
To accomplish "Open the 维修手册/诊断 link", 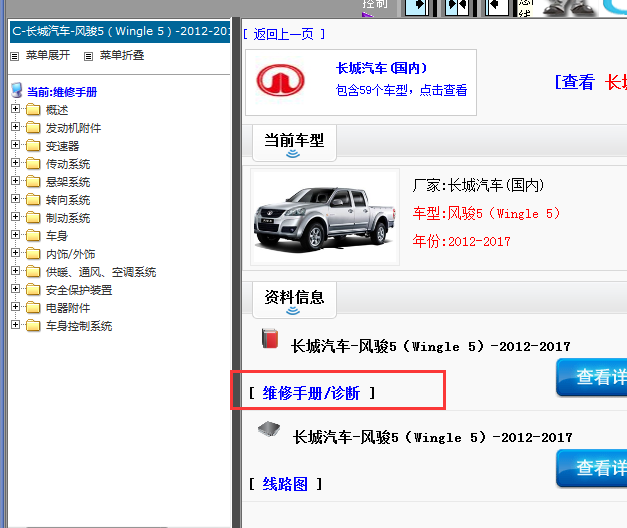I will [x=311, y=393].
